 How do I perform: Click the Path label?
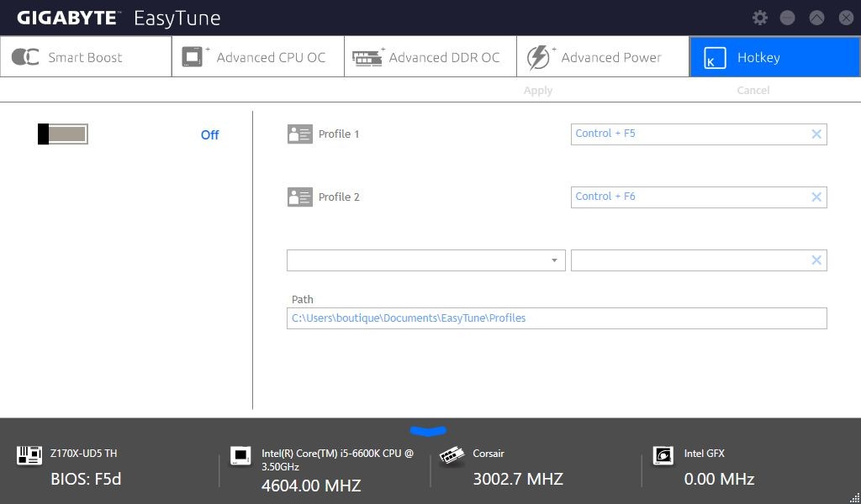coord(303,299)
